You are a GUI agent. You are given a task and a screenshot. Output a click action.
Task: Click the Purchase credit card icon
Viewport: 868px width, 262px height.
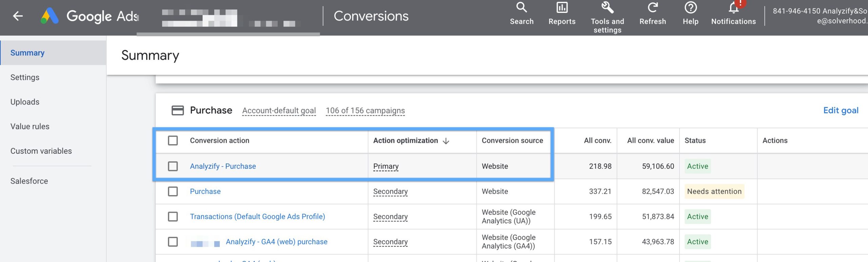[178, 110]
